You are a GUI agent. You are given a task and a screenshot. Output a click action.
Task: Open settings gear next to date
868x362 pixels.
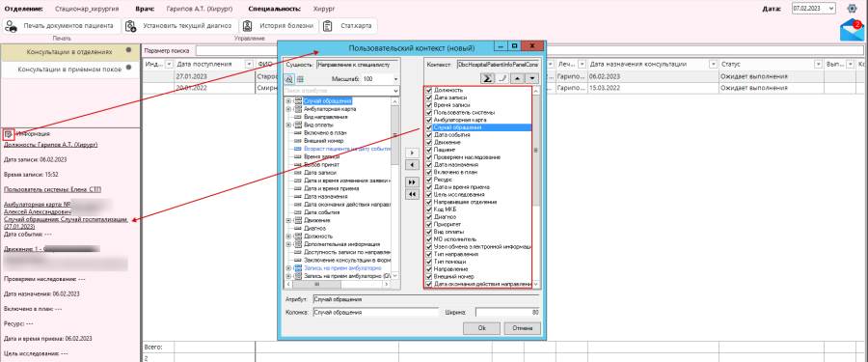pyautogui.click(x=852, y=9)
